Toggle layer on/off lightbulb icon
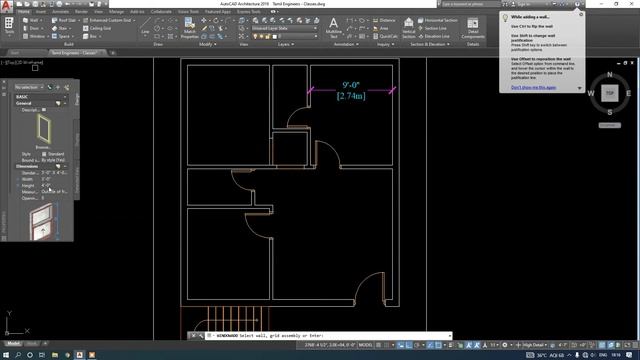The height and width of the screenshot is (360, 640). click(255, 36)
